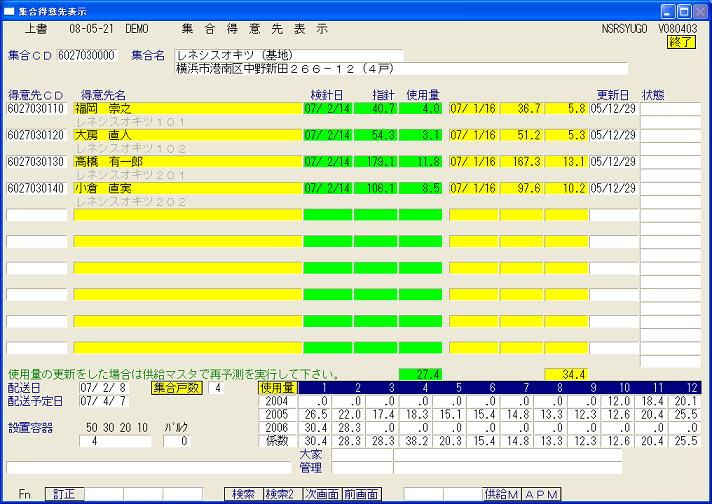Click 状態 field for 福岡 row
This screenshot has width=712, height=504.
(671, 109)
